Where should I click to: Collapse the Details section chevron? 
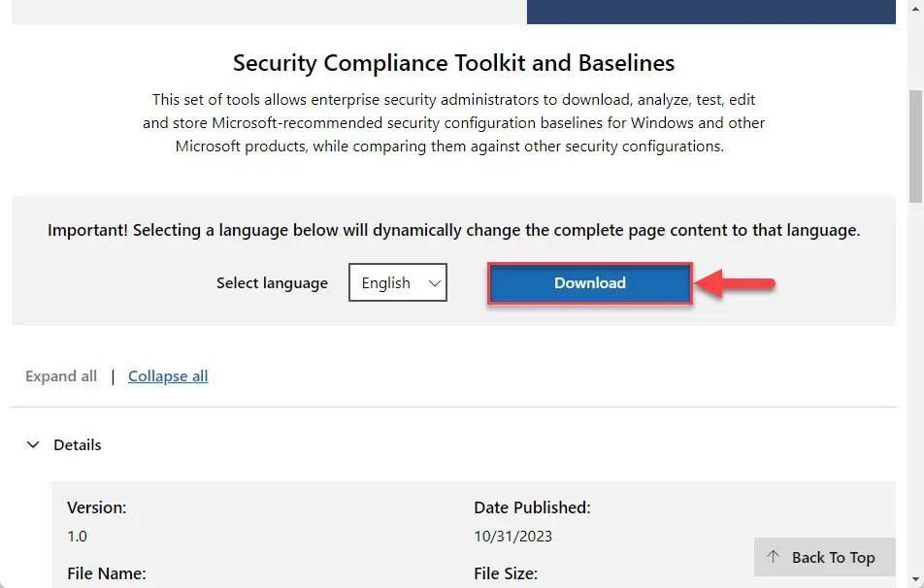tap(34, 444)
